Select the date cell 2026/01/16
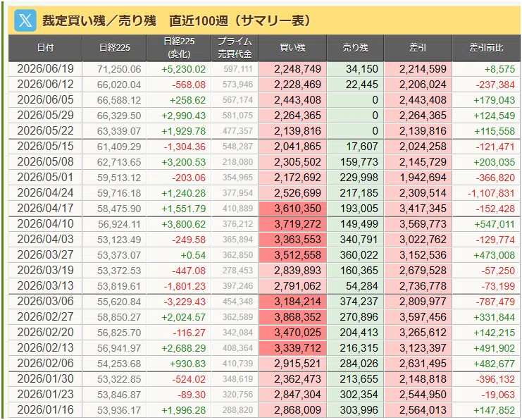 coord(45,409)
